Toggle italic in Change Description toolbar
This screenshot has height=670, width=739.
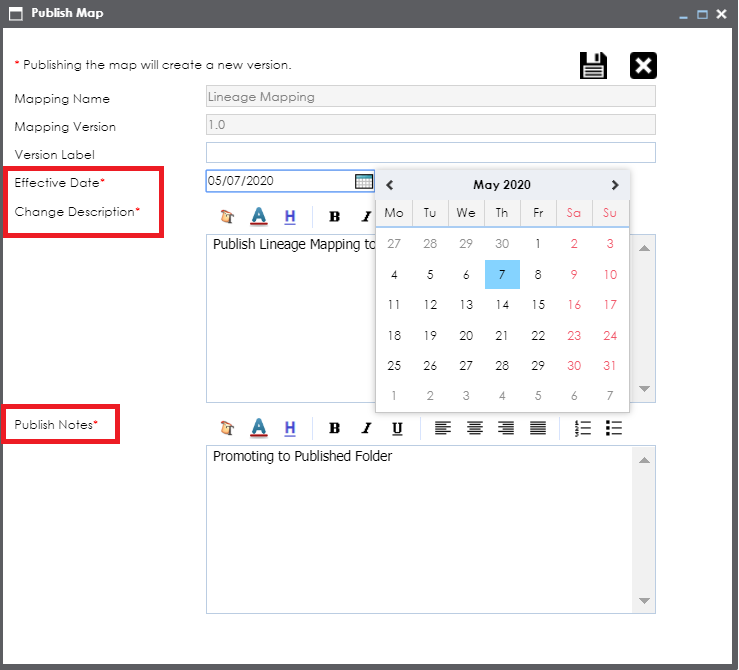click(366, 217)
